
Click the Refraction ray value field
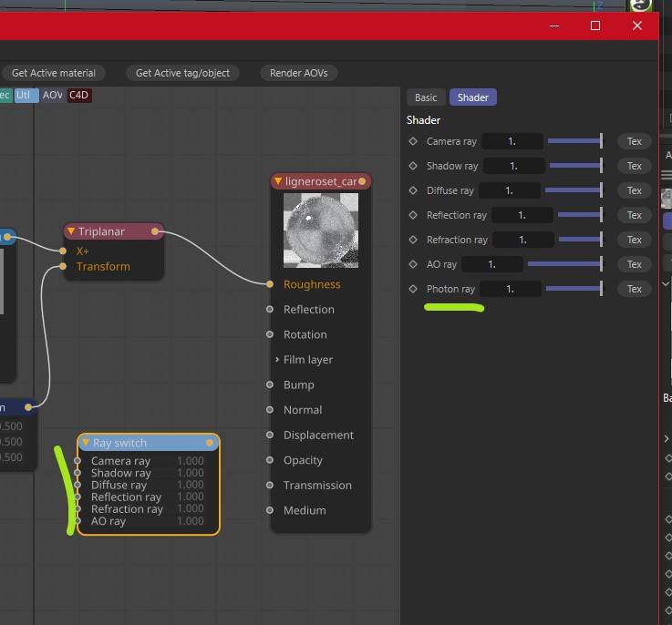click(522, 240)
